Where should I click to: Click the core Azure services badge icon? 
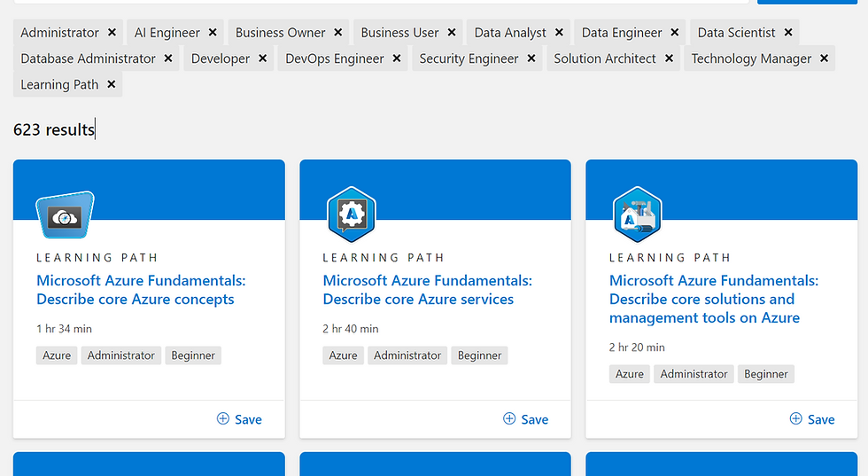352,215
